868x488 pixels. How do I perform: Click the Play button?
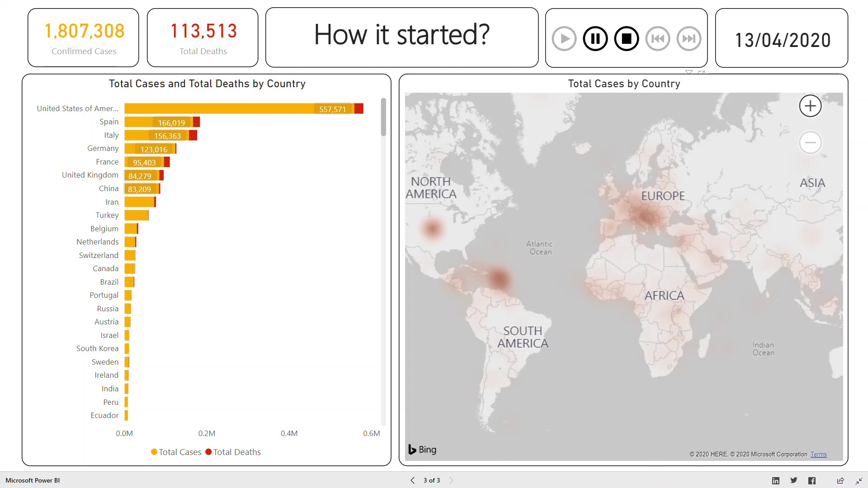click(x=564, y=39)
